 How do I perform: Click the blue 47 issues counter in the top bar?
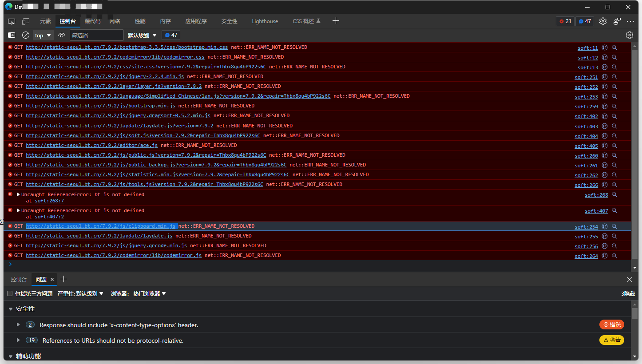pyautogui.click(x=585, y=21)
